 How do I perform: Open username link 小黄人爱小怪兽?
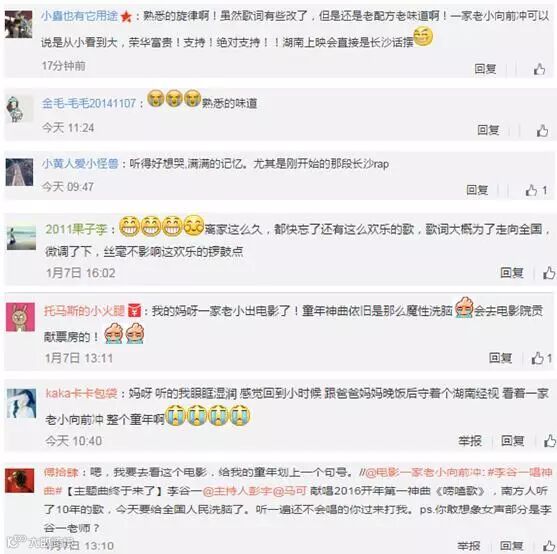(80, 164)
